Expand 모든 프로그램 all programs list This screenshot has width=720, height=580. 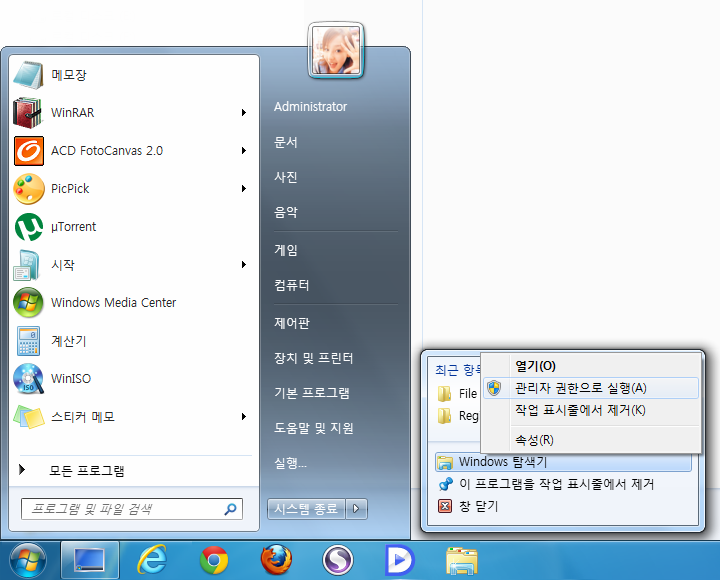[87, 471]
